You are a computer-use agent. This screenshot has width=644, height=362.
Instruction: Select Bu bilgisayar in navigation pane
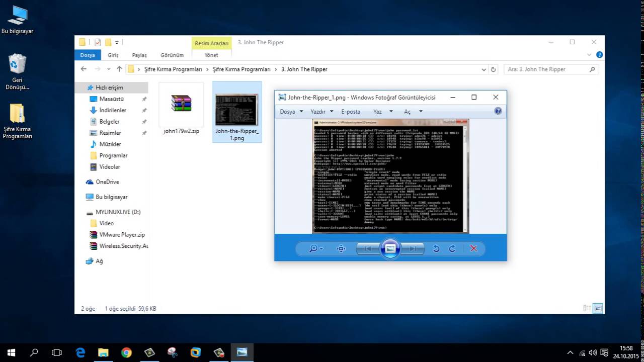(x=112, y=197)
